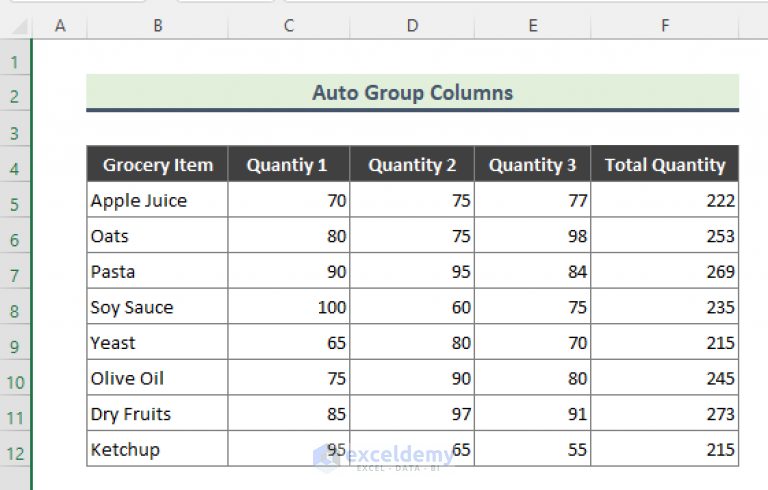The width and height of the screenshot is (768, 490).
Task: Select Olive Oil total 245
Action: point(665,378)
